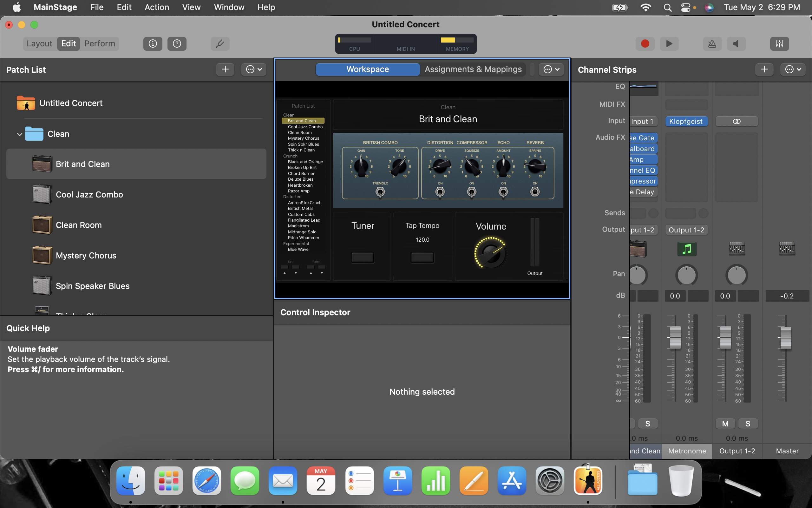This screenshot has height=508, width=812.
Task: Click the stereo format button on Output 1-2
Action: [737, 121]
